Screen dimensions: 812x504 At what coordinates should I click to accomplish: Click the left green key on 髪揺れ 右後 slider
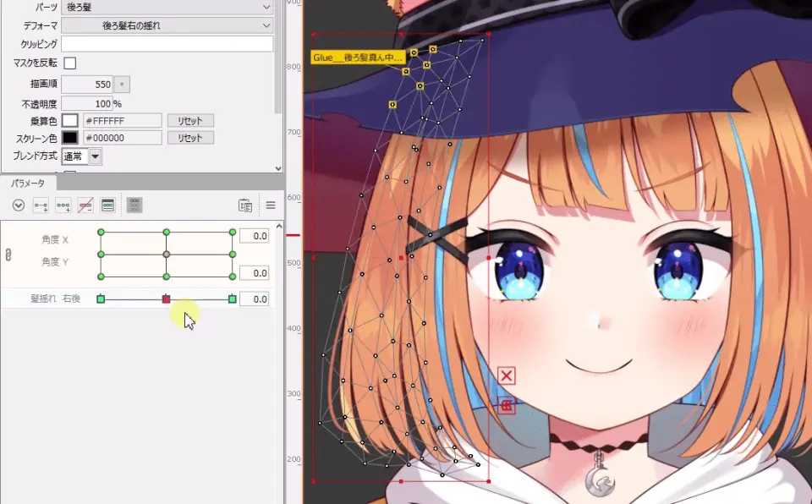(101, 299)
